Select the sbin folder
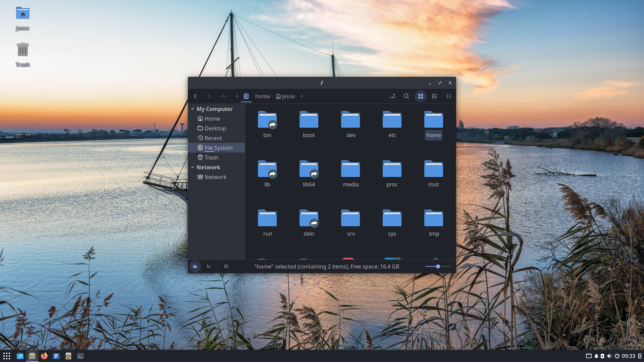The image size is (644, 362). pyautogui.click(x=309, y=223)
